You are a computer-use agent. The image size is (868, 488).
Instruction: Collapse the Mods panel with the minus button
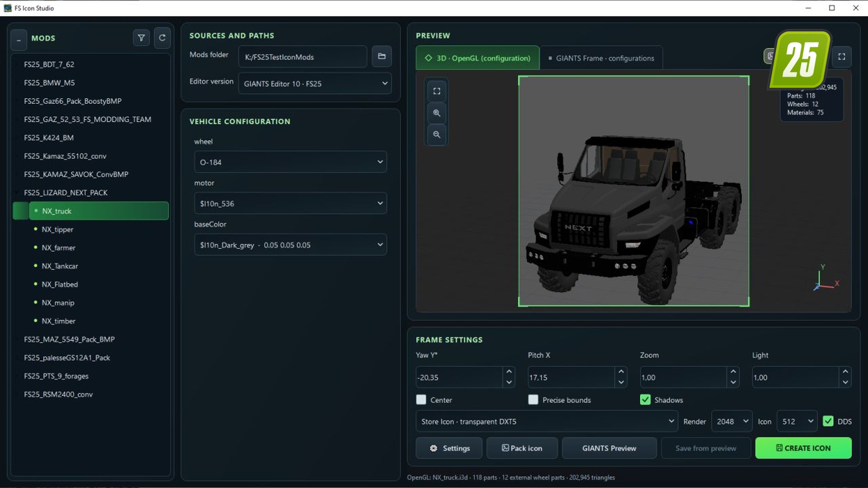click(19, 40)
